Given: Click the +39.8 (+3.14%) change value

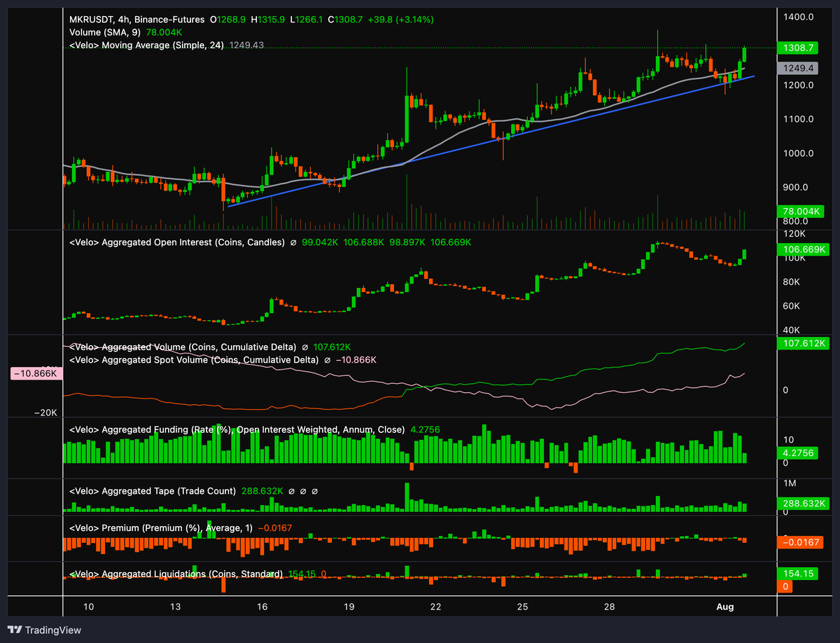Looking at the screenshot, I should click(x=400, y=20).
